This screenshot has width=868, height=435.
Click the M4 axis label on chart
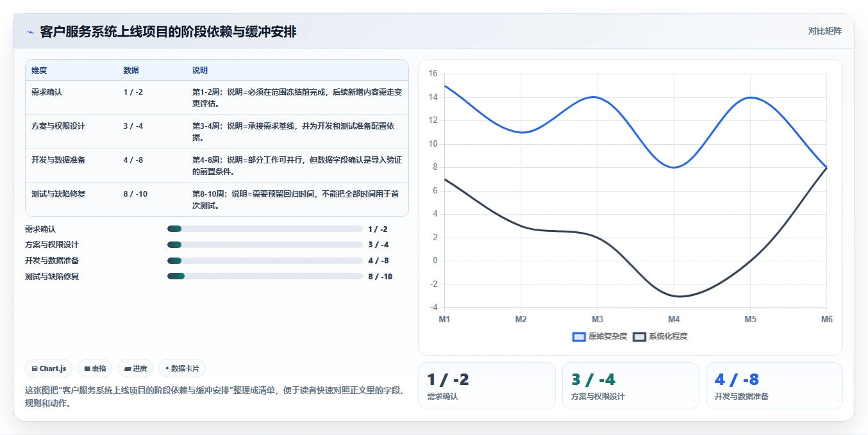point(674,319)
